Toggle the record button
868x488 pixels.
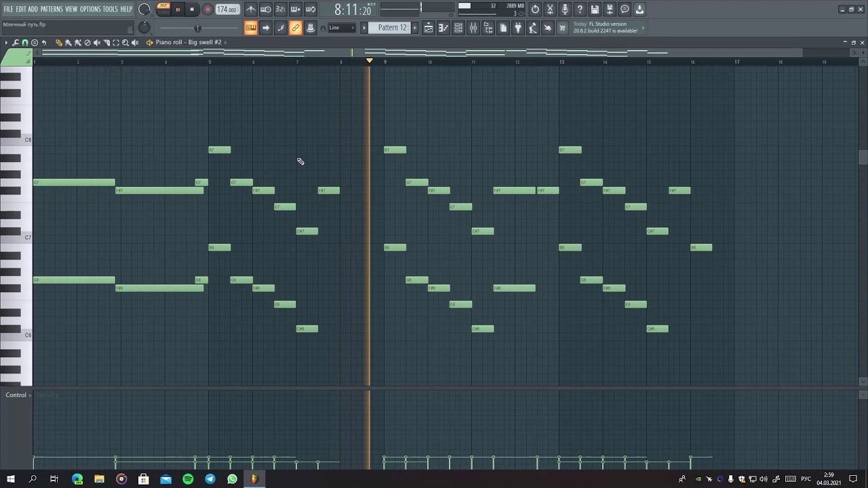point(208,9)
